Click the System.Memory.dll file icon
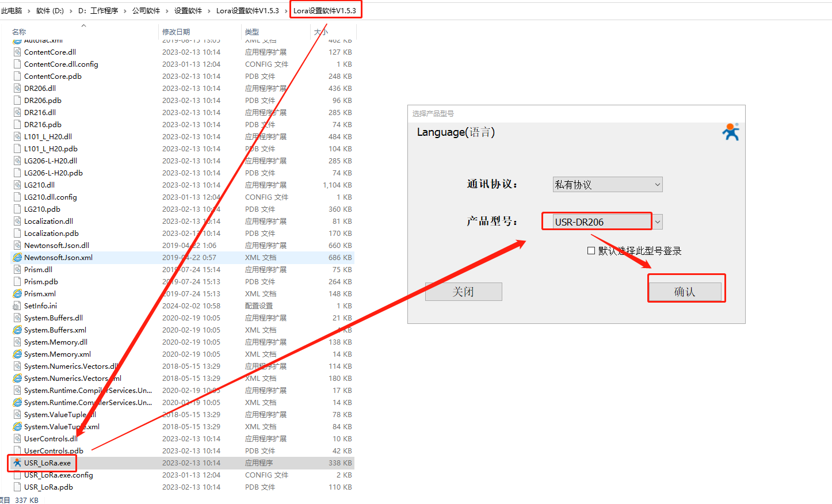 [17, 342]
